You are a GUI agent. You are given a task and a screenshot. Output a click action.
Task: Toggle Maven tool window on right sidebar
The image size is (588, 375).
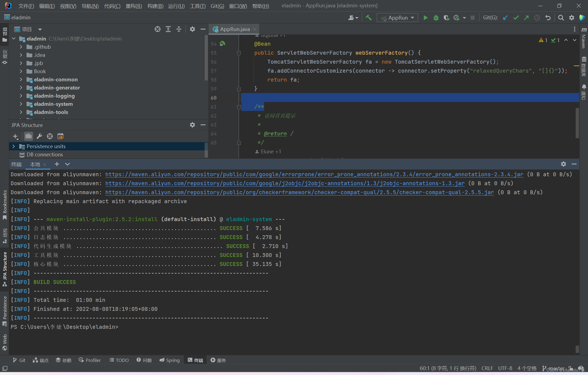pos(584,38)
